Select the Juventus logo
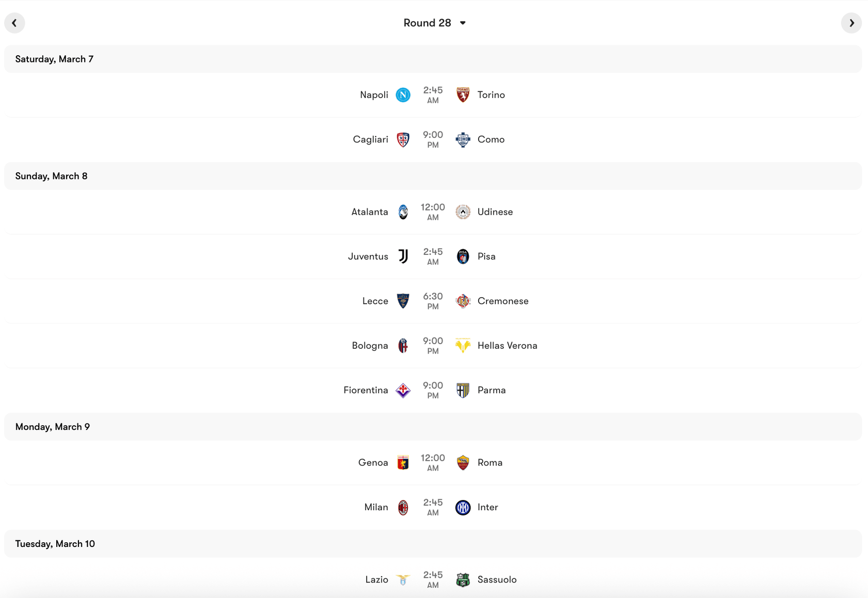The image size is (868, 598). pos(404,256)
